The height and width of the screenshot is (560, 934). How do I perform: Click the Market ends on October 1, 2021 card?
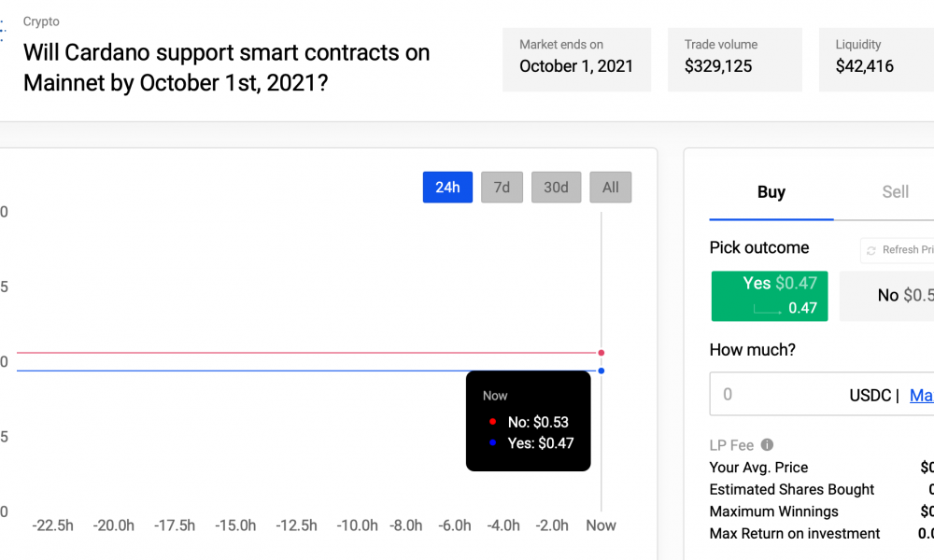(576, 60)
